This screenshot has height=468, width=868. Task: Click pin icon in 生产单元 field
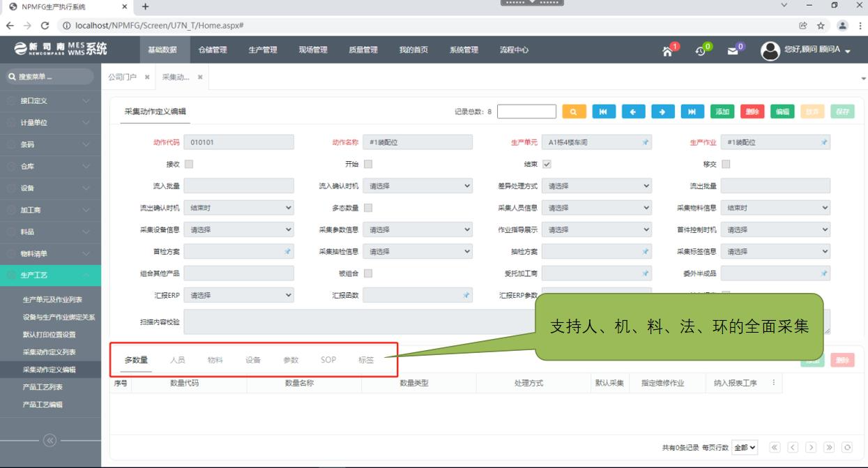[646, 142]
